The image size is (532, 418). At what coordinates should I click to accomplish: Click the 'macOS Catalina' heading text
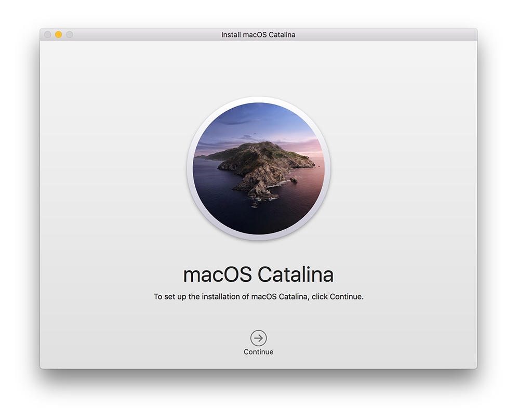tap(258, 274)
